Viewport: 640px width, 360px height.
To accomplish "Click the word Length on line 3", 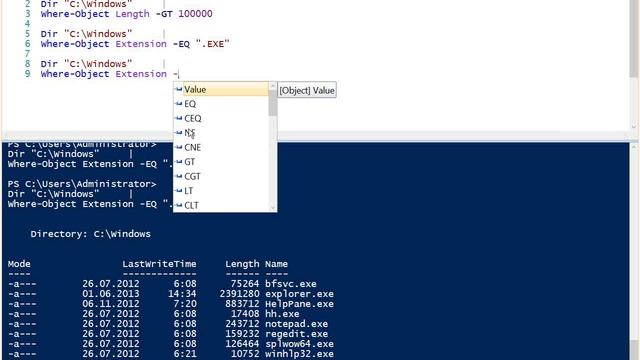I will tap(132, 14).
